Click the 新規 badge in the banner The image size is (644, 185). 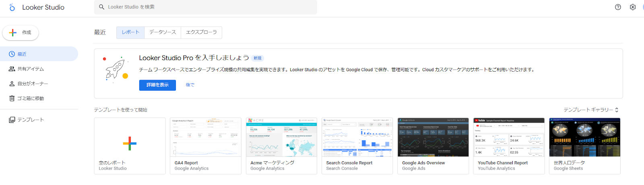coord(258,58)
